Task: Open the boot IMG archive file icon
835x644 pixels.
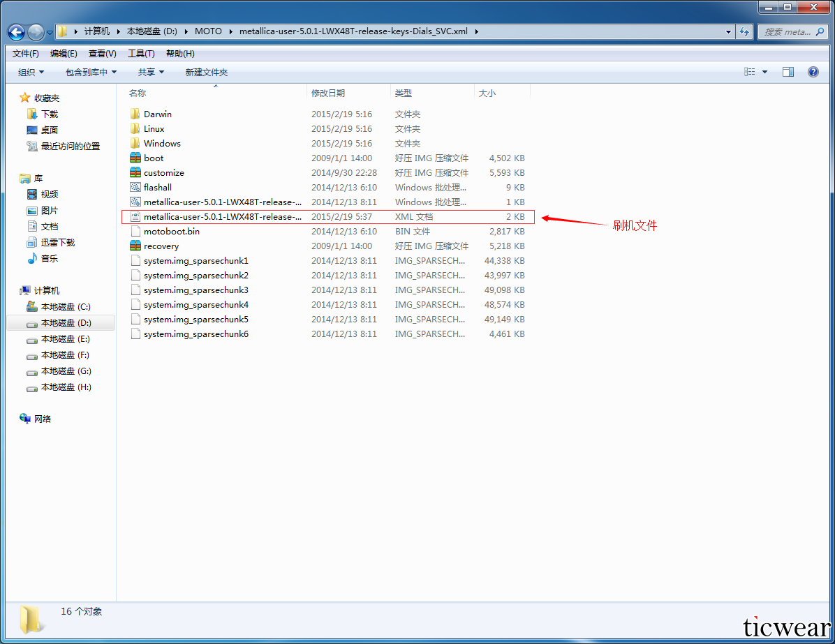Action: point(135,158)
